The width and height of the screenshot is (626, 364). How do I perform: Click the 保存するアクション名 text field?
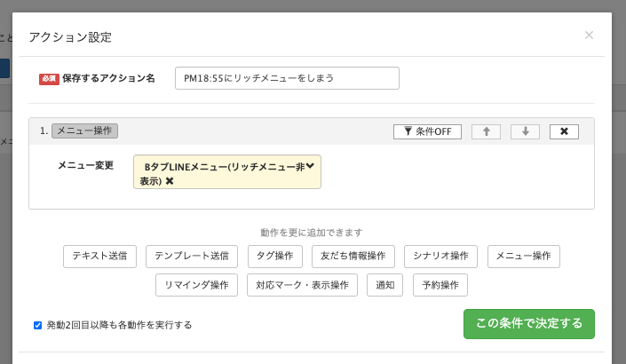coord(287,78)
